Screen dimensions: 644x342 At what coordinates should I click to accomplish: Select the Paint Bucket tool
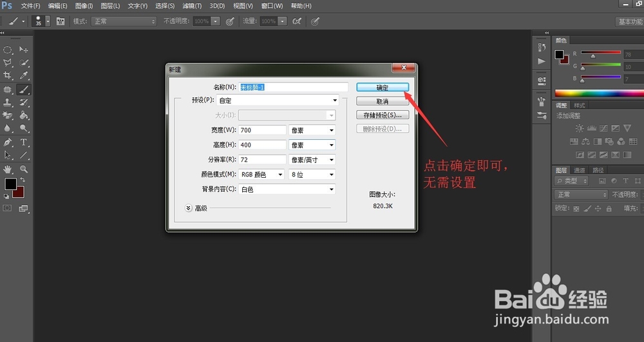click(24, 115)
